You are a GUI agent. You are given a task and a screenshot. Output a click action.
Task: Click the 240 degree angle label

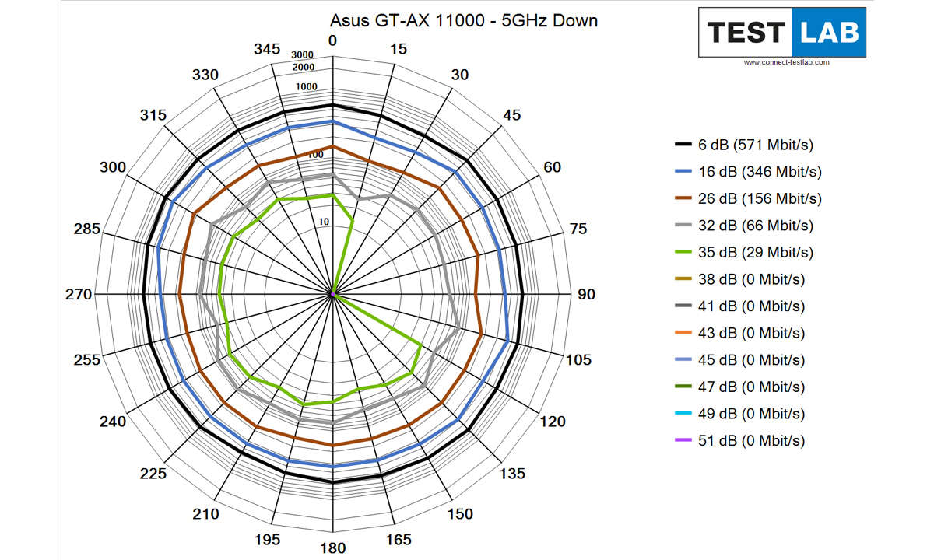coord(113,422)
